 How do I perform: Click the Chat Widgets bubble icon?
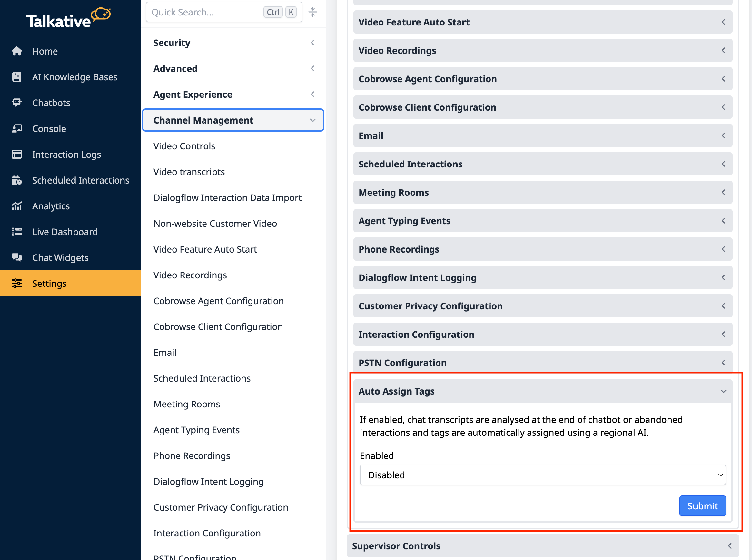pos(16,257)
